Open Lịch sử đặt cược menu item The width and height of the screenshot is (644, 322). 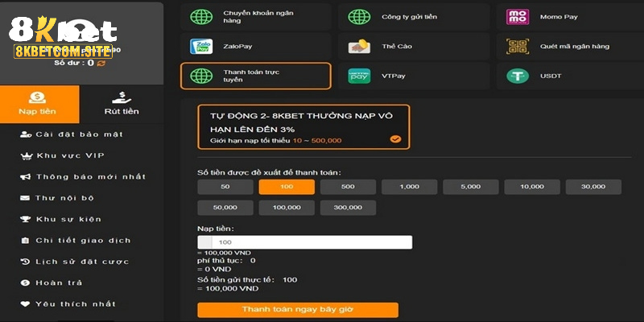coord(75,262)
